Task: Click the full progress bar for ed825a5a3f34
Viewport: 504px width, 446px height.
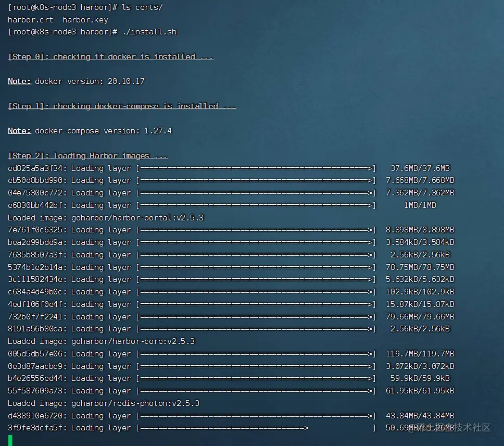Action: click(x=256, y=168)
